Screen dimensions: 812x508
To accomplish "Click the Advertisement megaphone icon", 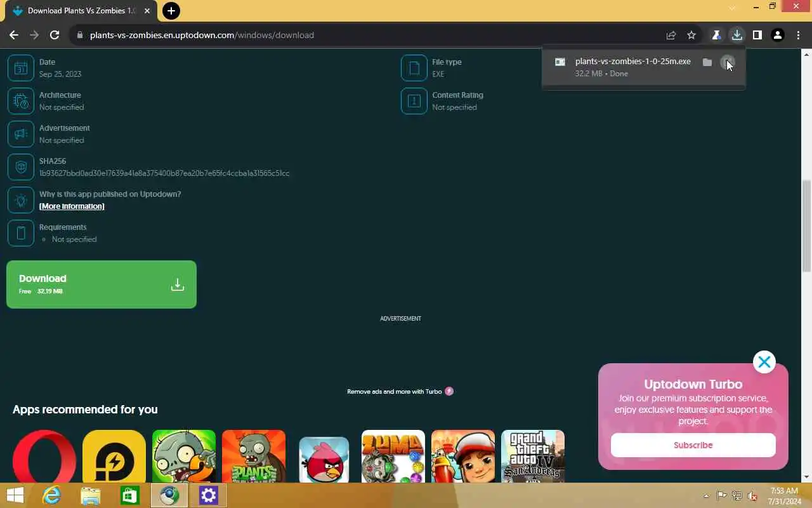I will coord(20,134).
